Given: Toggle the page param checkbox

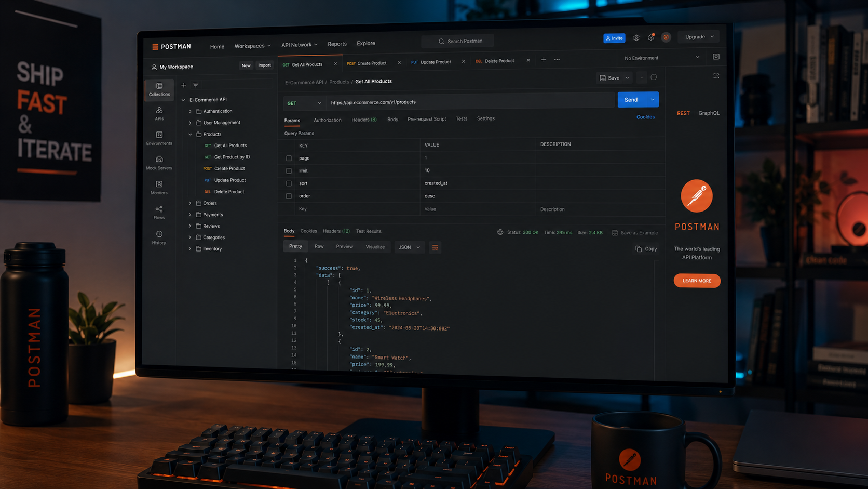Looking at the screenshot, I should coord(289,158).
